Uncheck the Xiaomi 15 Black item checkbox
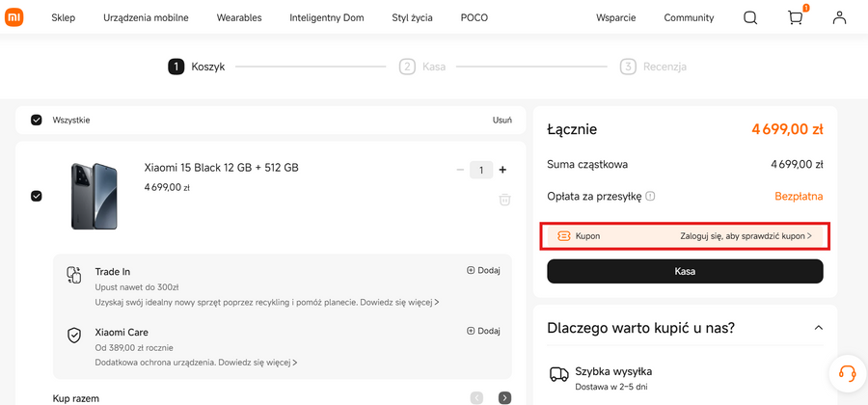Viewport: 868px width, 405px height. pos(37,196)
